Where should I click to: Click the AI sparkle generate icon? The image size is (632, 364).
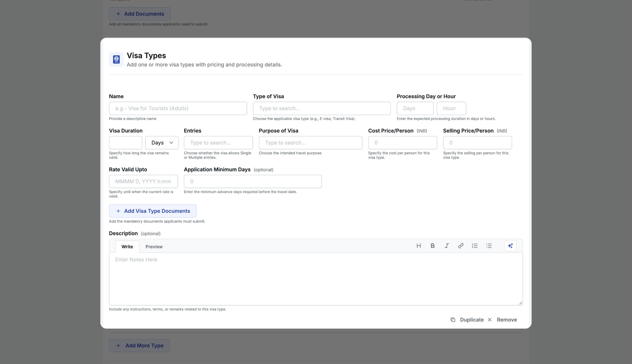[510, 246]
